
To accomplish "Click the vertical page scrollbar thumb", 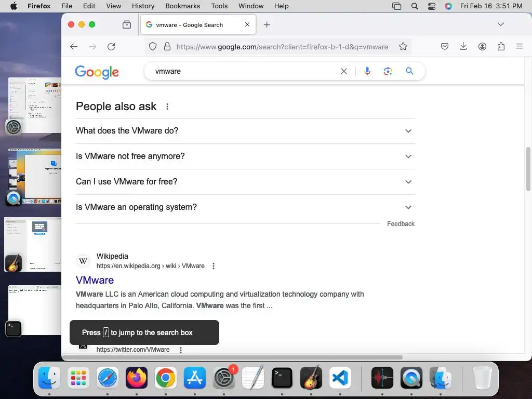I will [528, 169].
